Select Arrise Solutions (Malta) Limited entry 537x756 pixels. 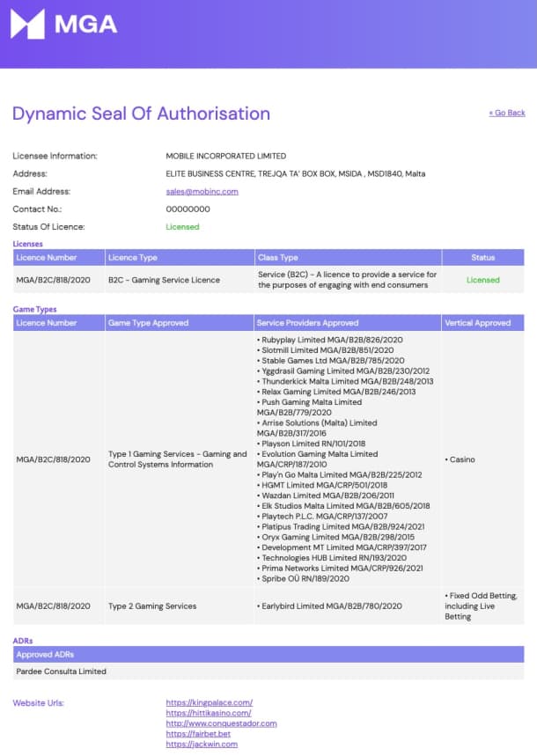317,428
